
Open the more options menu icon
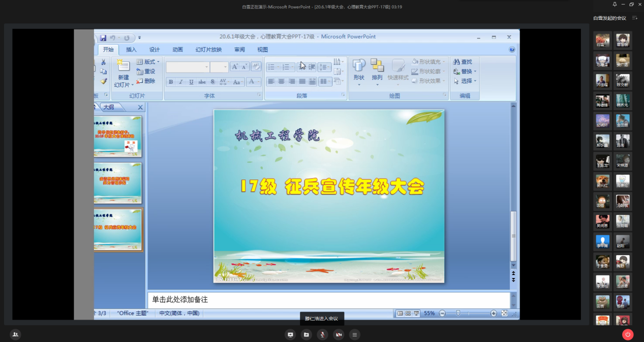[x=355, y=334]
